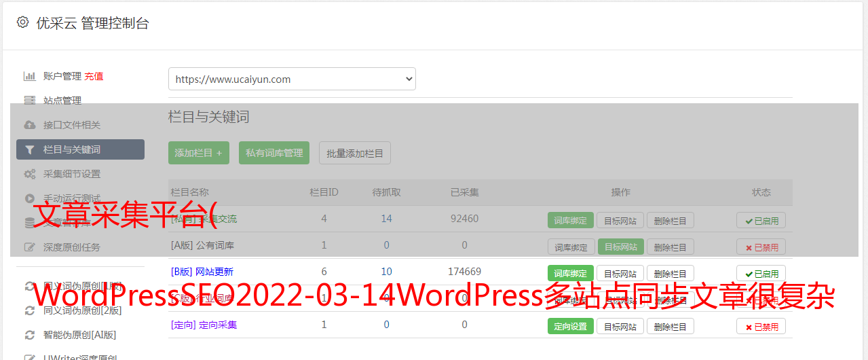Click the filter icon in 栏目与关键词
Screen dimensions: 868x360
pyautogui.click(x=30, y=149)
